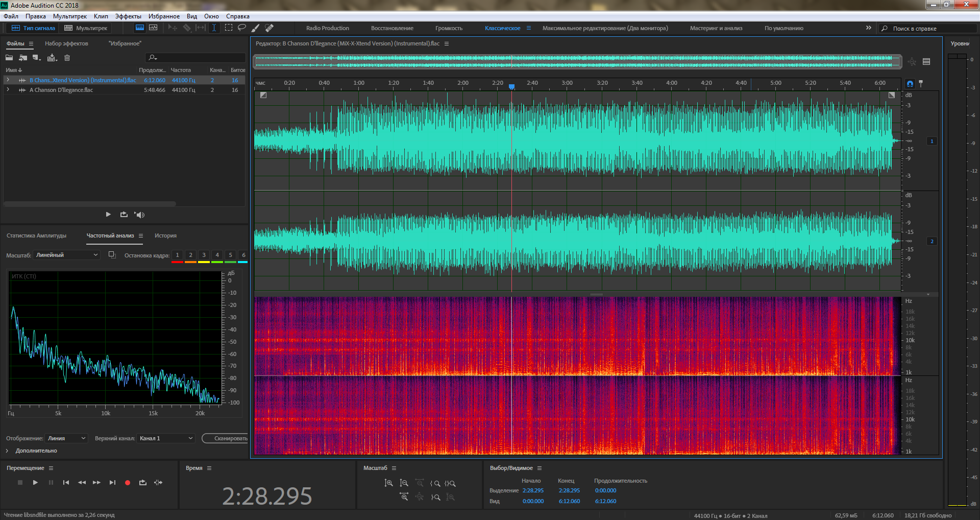Open the Эффекты menu

[128, 16]
